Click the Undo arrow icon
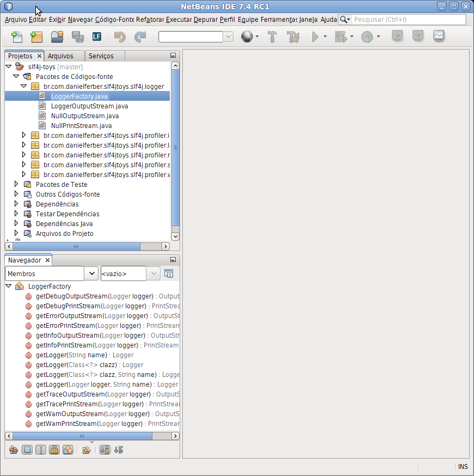Image resolution: width=474 pixels, height=476 pixels. coord(120,36)
